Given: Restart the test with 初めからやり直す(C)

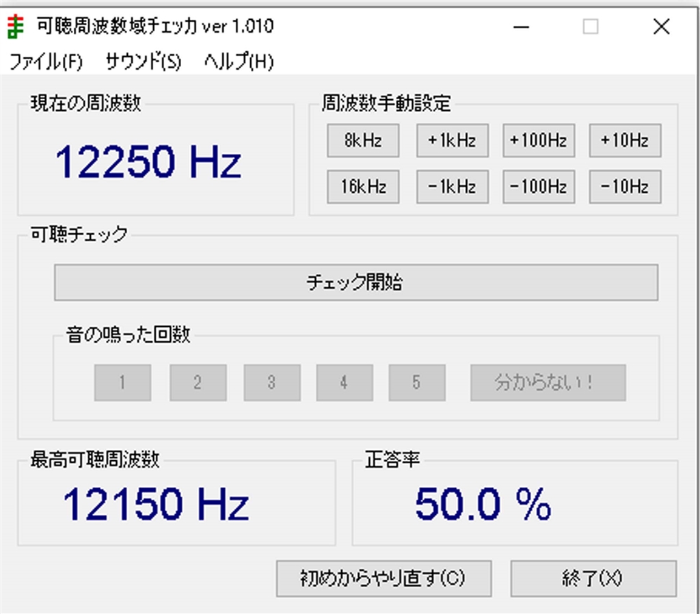Looking at the screenshot, I should 384,578.
